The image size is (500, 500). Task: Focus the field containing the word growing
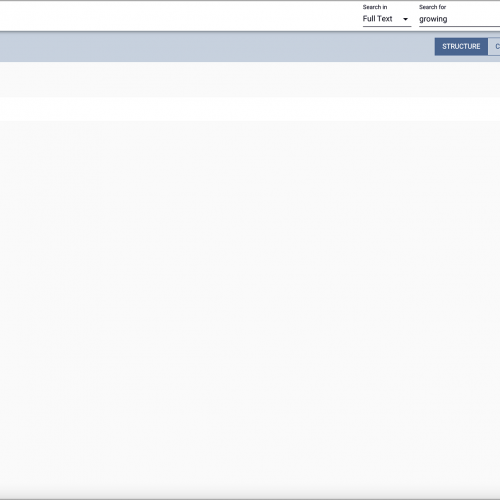point(459,19)
